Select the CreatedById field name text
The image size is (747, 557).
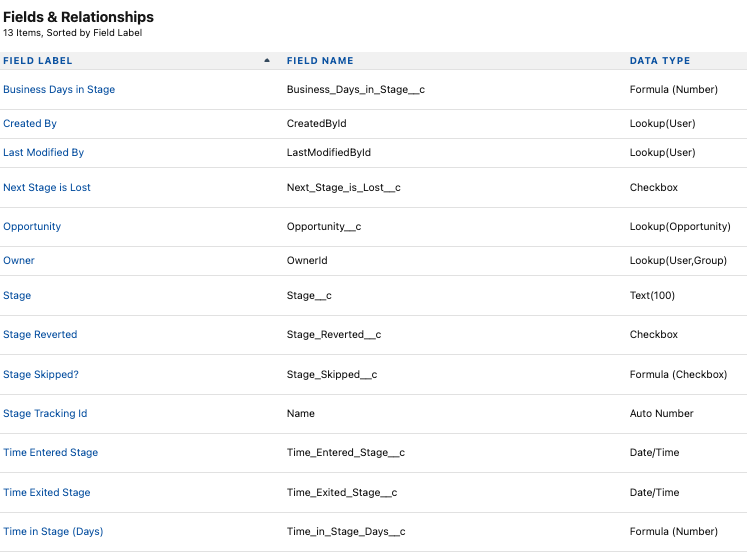(x=317, y=123)
